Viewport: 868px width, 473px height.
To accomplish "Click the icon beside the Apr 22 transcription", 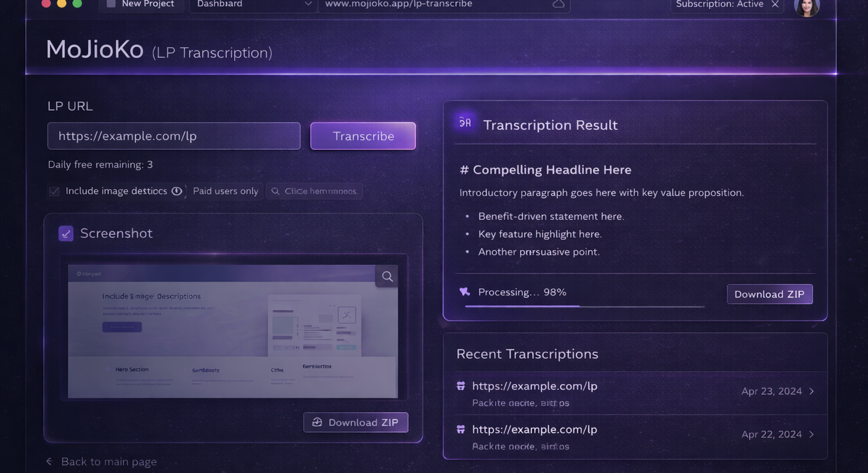I will click(461, 429).
